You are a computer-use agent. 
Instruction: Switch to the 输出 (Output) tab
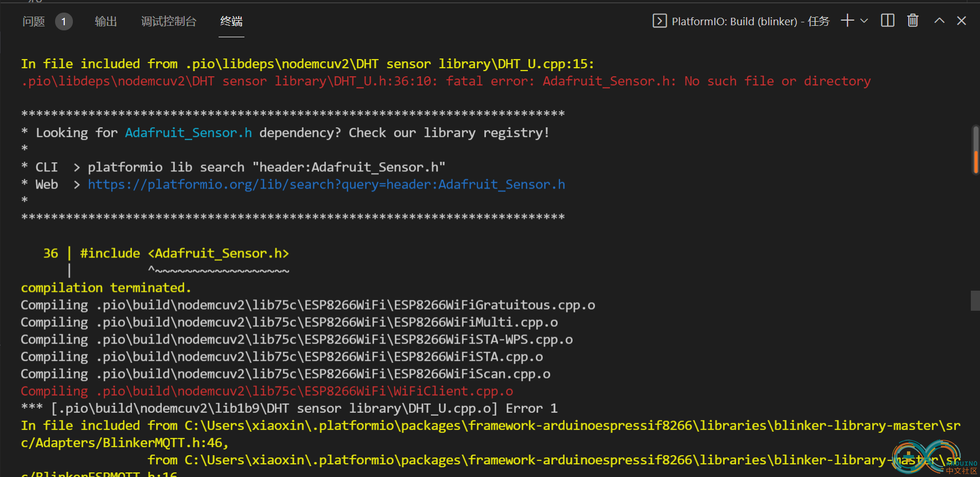pos(106,22)
